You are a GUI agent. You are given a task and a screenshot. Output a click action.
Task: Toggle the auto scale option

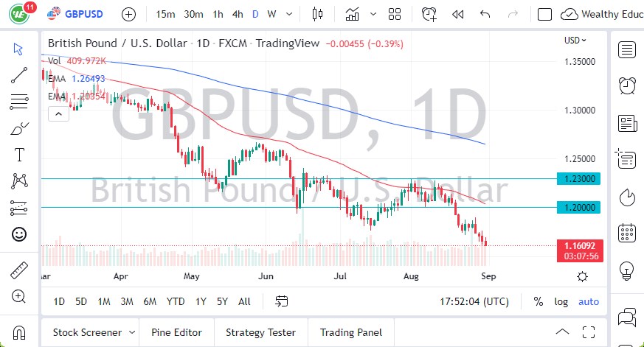tap(589, 301)
